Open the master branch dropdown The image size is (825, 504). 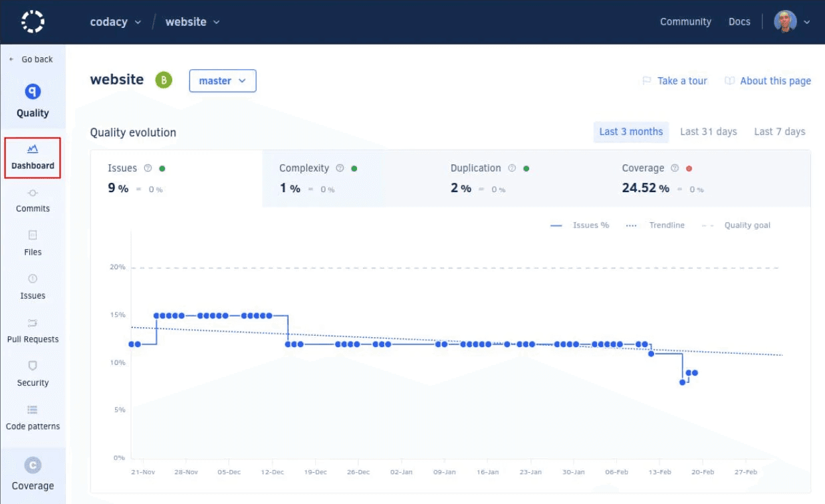click(x=222, y=80)
